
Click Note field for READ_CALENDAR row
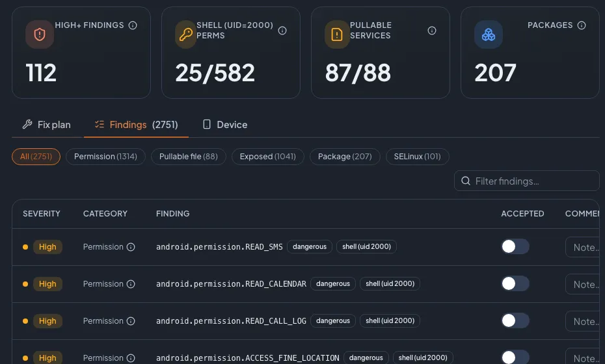[583, 284]
